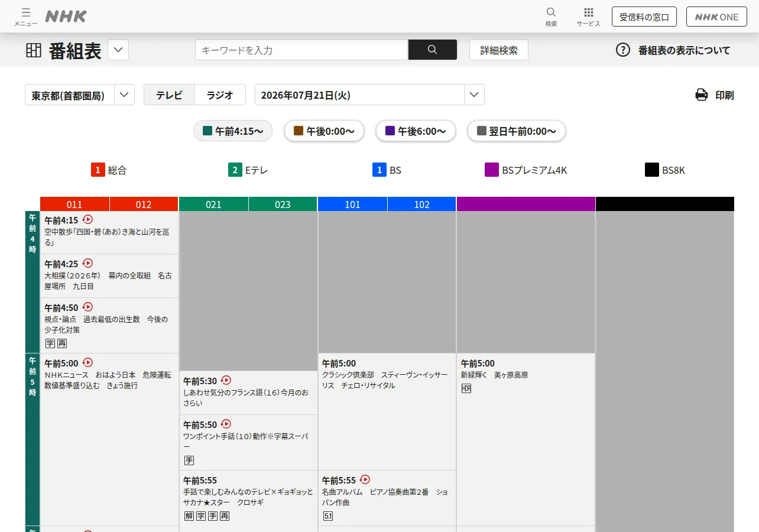
Task: Jump to 午前4:15～ time block
Action: pyautogui.click(x=233, y=131)
